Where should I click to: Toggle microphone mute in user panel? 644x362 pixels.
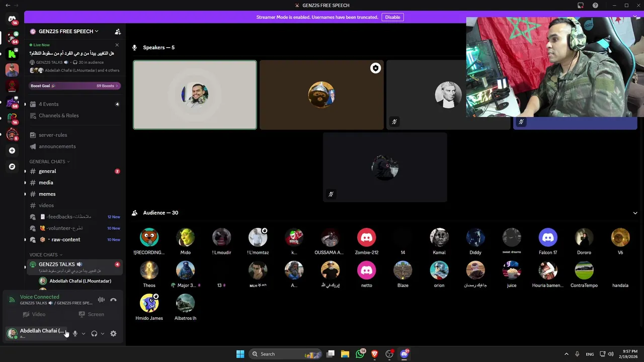(x=75, y=333)
